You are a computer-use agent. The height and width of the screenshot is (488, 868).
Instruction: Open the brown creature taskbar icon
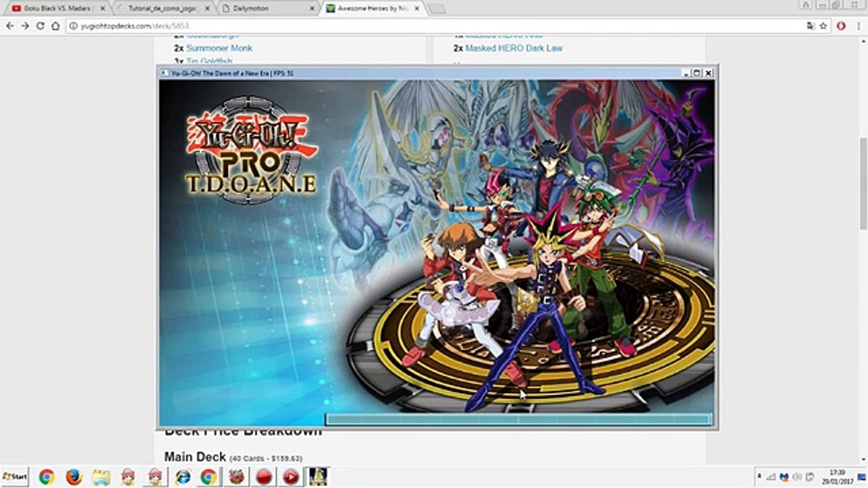click(x=237, y=476)
